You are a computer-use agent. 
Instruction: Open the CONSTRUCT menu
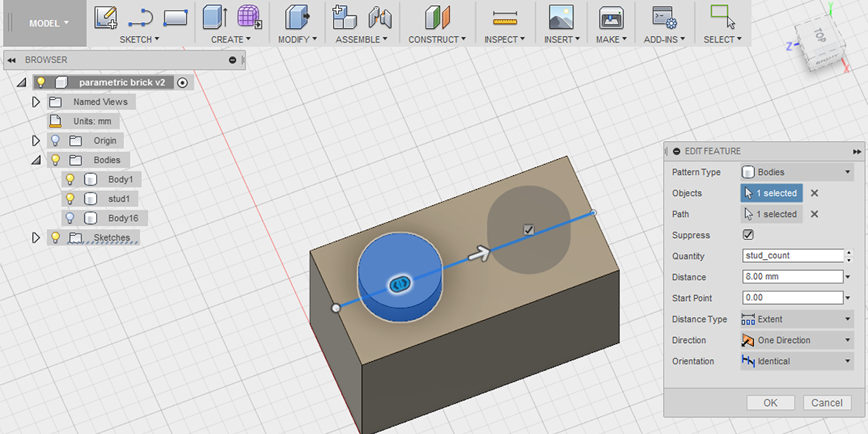437,39
